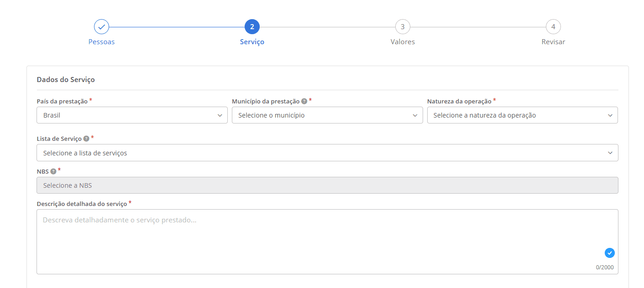Click the 0/2000 character counter
Screen dimensions: 644x288
click(x=605, y=267)
